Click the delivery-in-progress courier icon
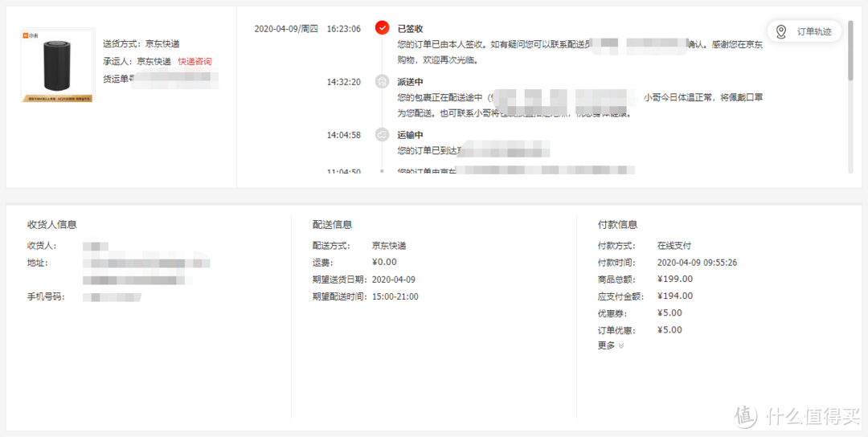The width and height of the screenshot is (868, 437). click(382, 81)
